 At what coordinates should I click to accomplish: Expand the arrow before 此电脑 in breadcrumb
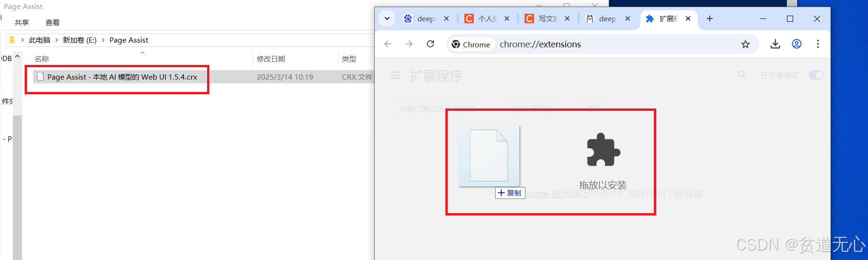click(22, 40)
